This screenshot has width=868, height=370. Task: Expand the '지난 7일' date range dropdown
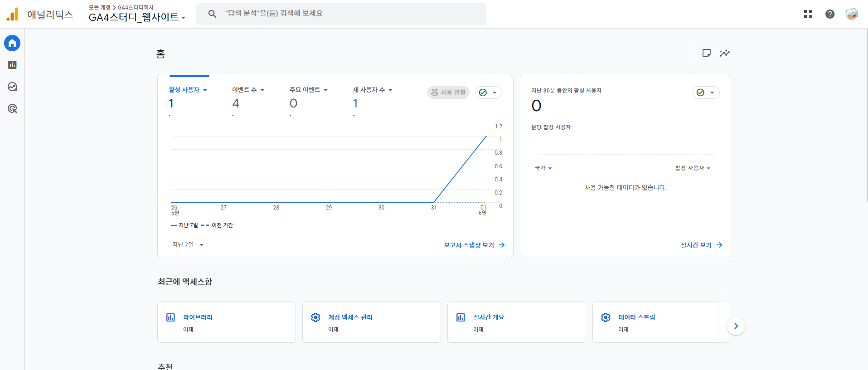[x=188, y=245]
